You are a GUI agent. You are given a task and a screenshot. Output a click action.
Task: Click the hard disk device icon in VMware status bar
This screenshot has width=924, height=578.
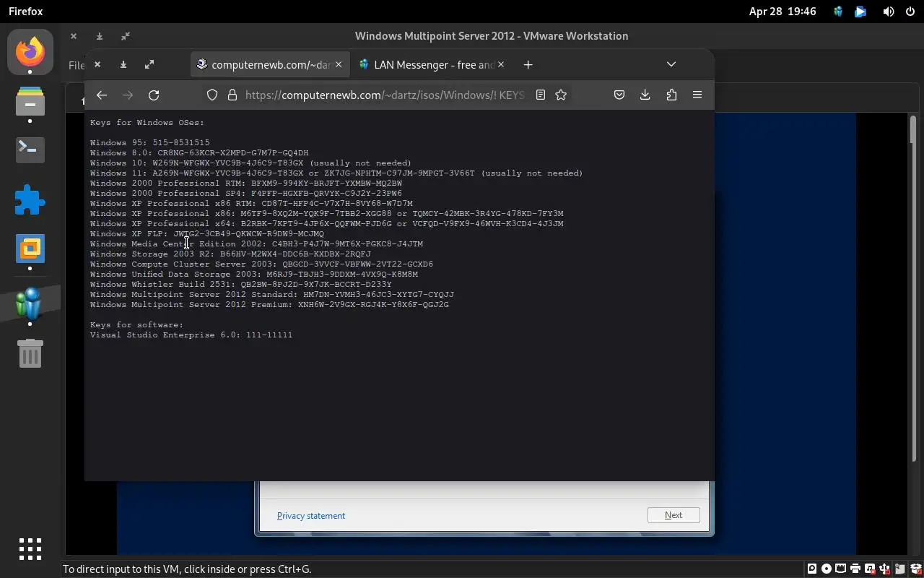(x=812, y=569)
